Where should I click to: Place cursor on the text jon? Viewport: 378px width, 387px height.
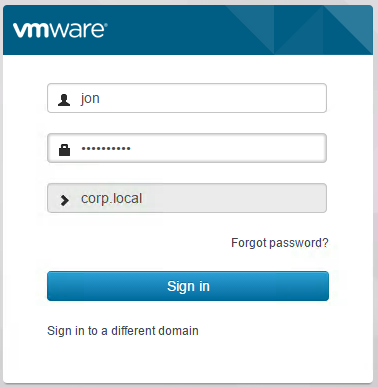(x=90, y=99)
